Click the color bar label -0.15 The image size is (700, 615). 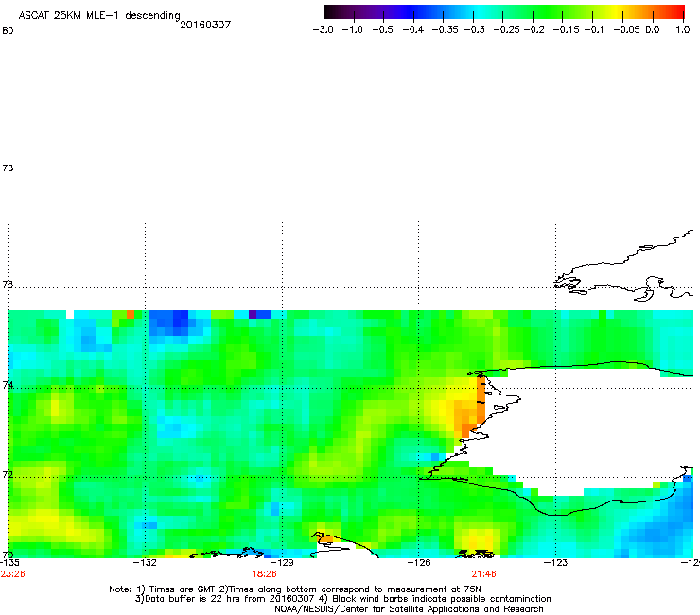pyautogui.click(x=566, y=30)
